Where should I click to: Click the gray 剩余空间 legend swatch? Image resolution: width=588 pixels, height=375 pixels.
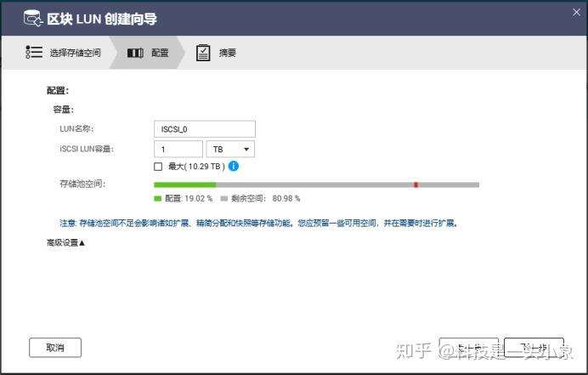tap(223, 199)
